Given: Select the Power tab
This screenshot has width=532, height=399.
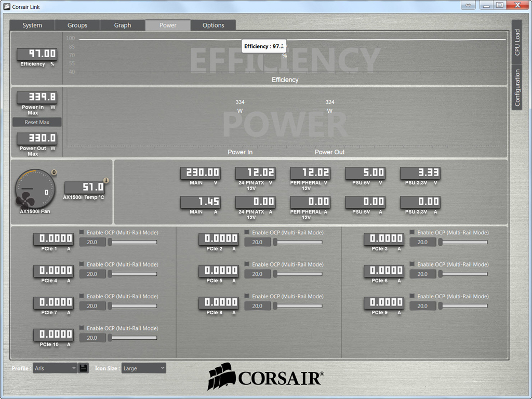Looking at the screenshot, I should click(168, 25).
